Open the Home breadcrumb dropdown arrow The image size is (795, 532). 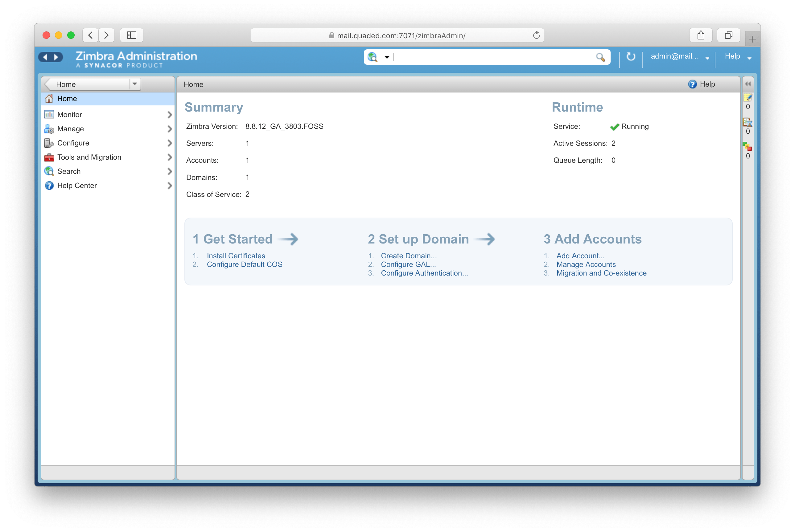(135, 84)
